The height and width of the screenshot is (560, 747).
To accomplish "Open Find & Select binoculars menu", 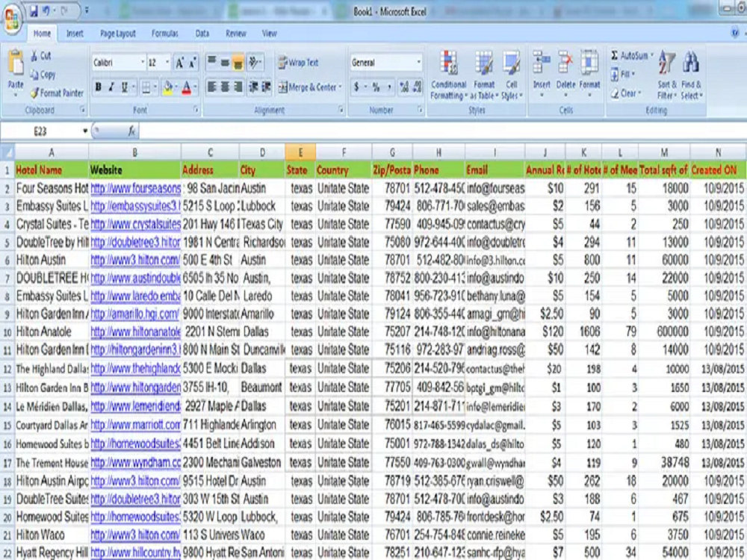I will (691, 75).
